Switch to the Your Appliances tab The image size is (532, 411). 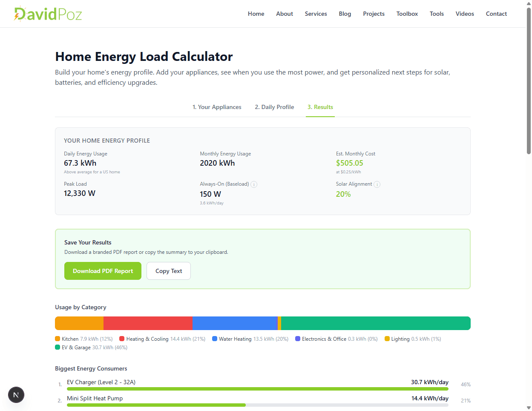click(x=217, y=107)
